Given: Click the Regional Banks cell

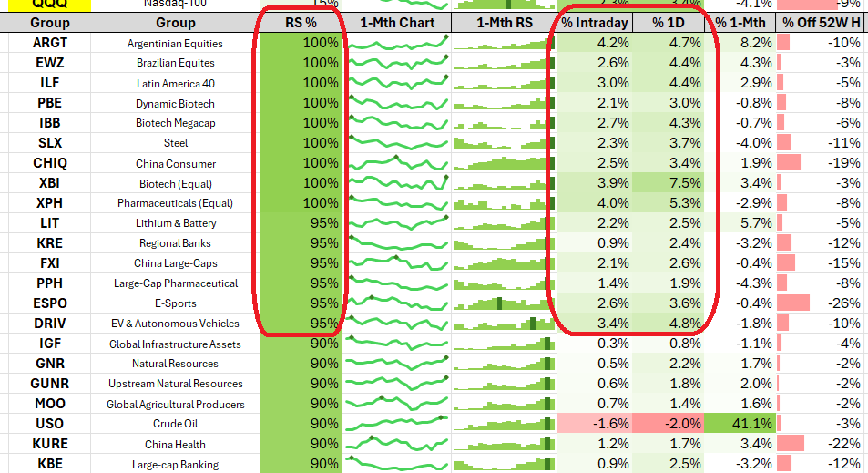Looking at the screenshot, I should [x=175, y=243].
